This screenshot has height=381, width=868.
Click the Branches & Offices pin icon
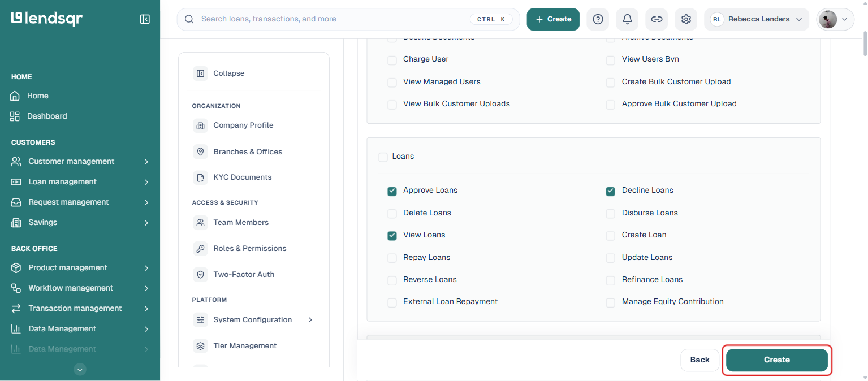tap(200, 151)
